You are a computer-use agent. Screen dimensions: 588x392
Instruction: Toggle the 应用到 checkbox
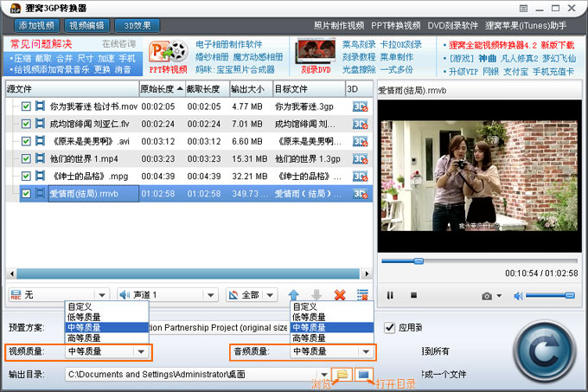click(390, 327)
